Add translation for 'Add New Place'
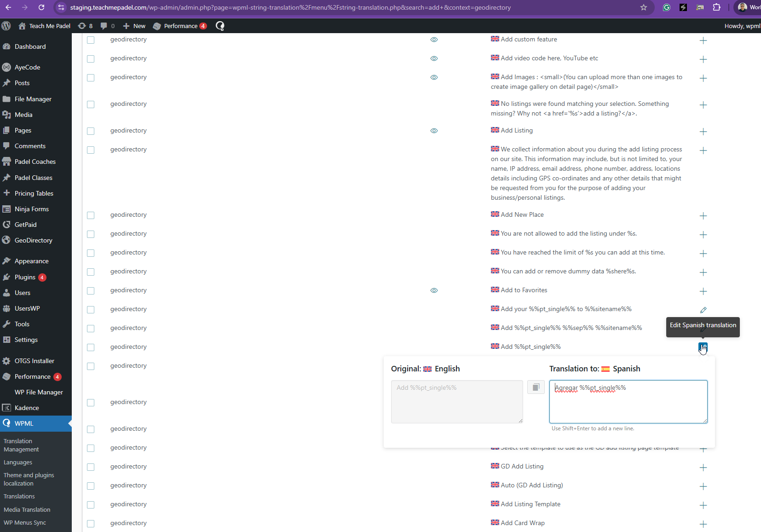Screen dimensions: 761x532 (703, 216)
